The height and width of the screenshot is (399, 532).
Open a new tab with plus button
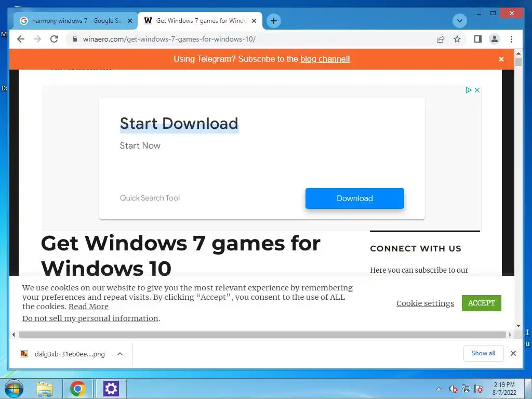(273, 21)
